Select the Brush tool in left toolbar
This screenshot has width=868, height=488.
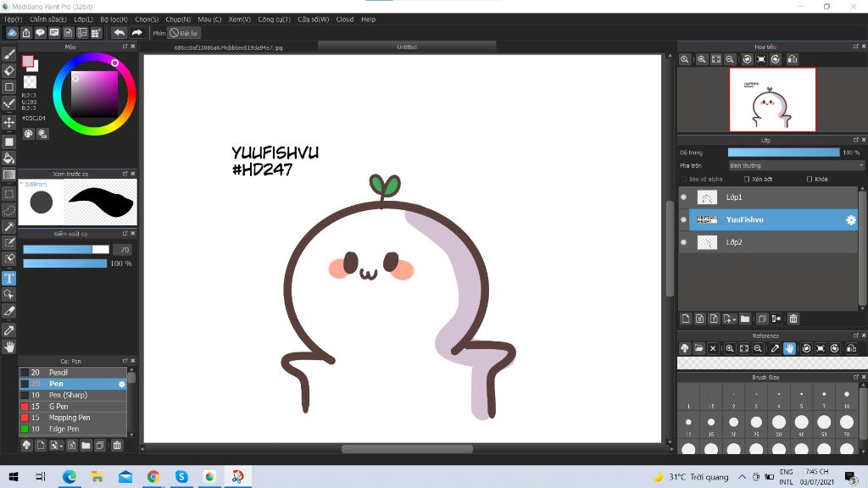8,54
